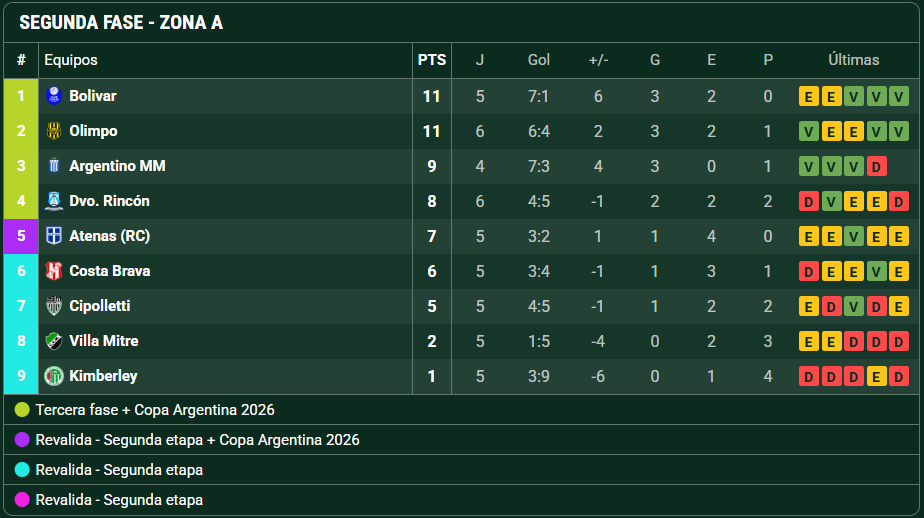924x518 pixels.
Task: Click the Atenas (RC) shield icon
Action: point(54,236)
